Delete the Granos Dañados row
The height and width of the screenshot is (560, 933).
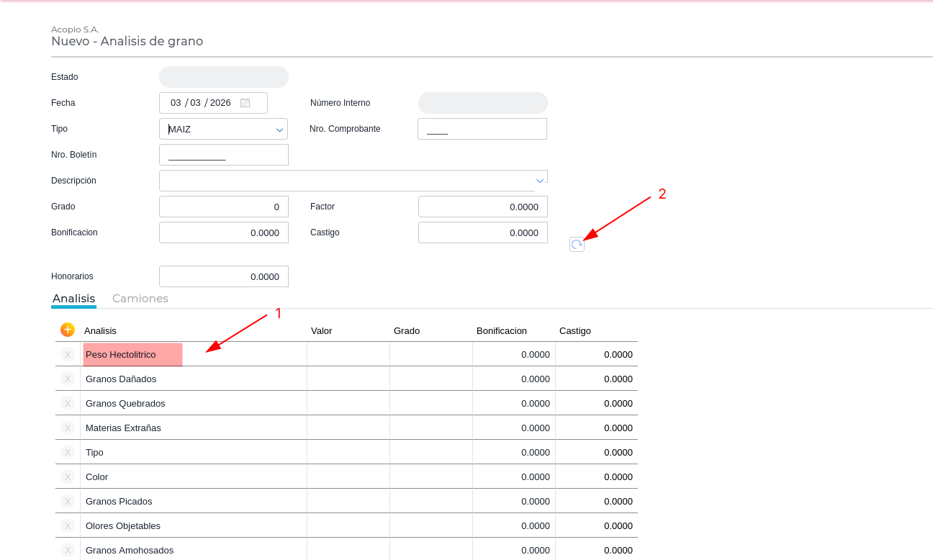point(68,379)
